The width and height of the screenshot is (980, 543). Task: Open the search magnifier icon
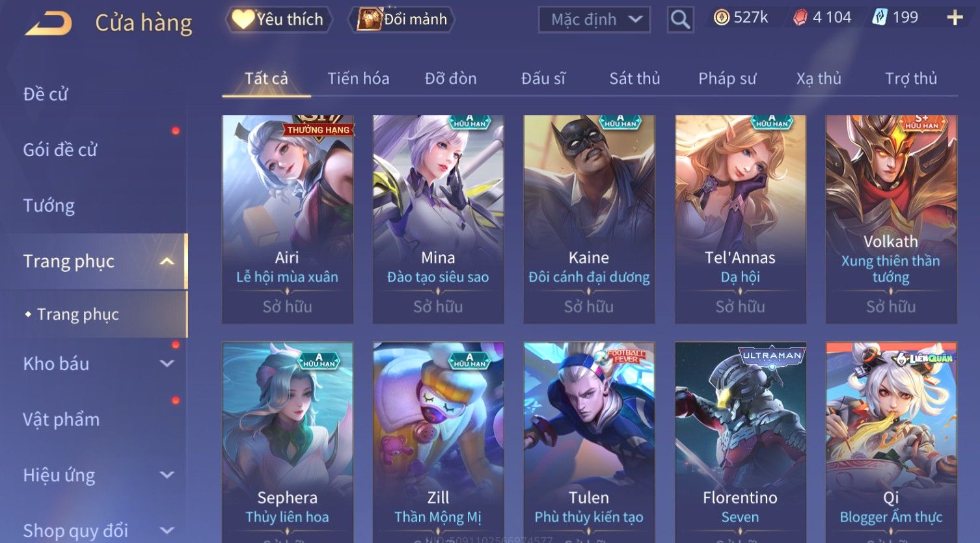coord(680,20)
